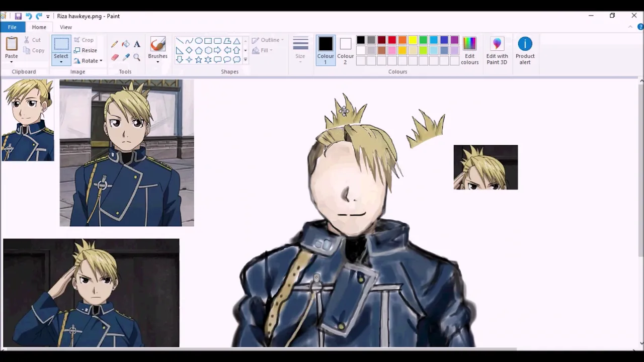Click the saluting Riza reference image

point(91,293)
